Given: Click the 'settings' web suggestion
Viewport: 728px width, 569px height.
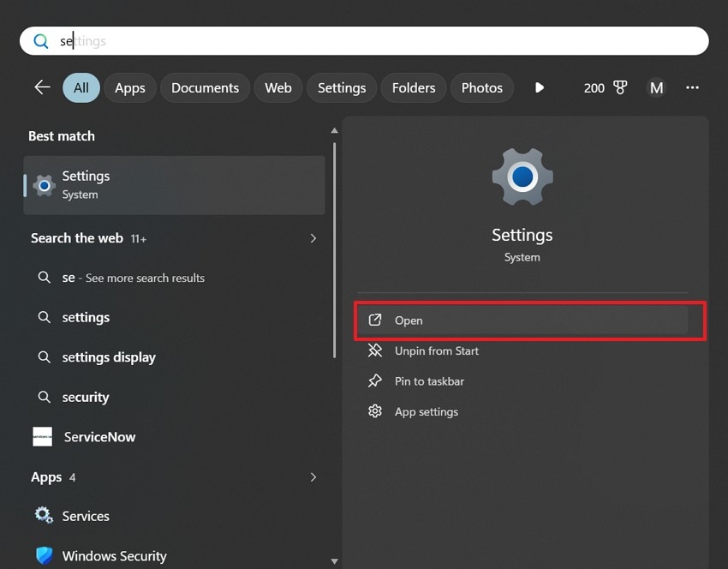Looking at the screenshot, I should pos(86,318).
